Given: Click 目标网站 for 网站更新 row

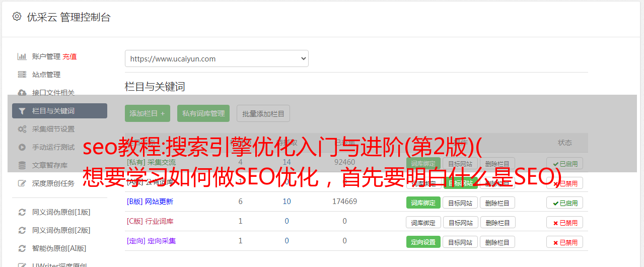Looking at the screenshot, I should click(x=461, y=203).
